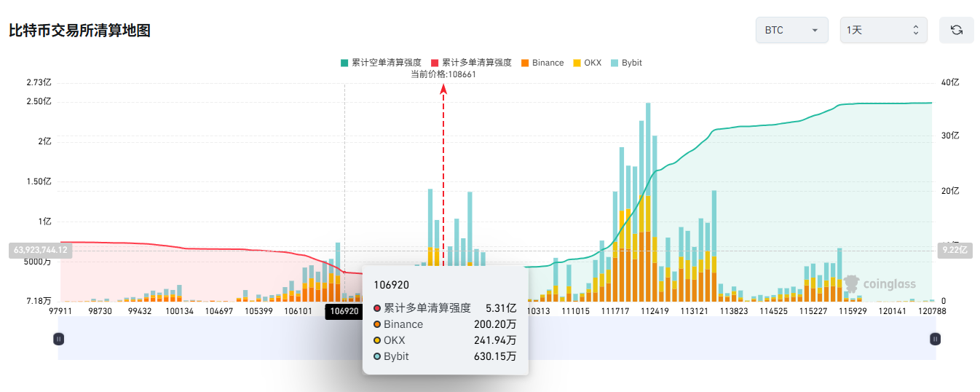Image resolution: width=980 pixels, height=392 pixels.
Task: Click the red current price arrow marker
Action: tap(443, 90)
